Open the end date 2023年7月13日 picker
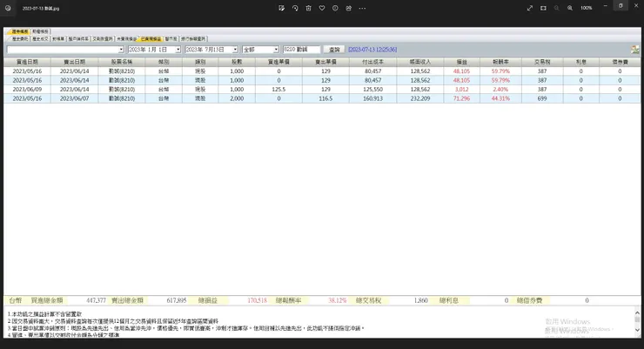 (235, 50)
